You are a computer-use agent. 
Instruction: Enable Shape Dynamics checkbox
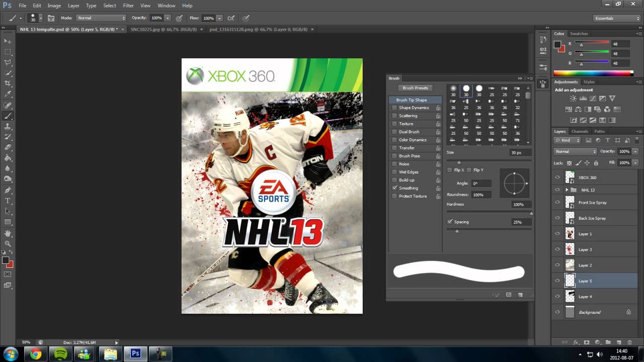394,108
